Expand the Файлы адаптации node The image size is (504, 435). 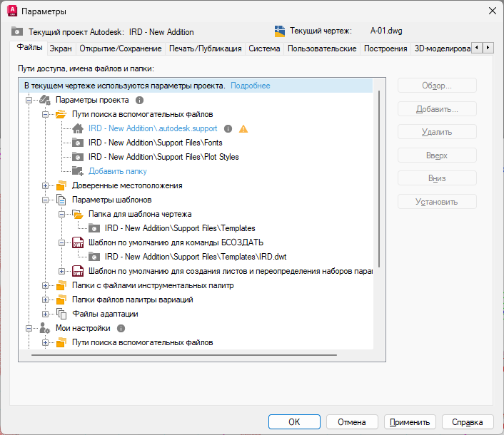click(45, 314)
